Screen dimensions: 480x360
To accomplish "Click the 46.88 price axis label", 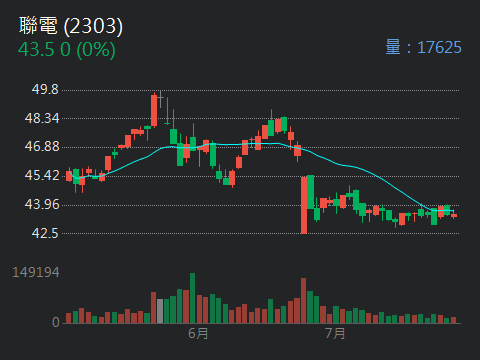I will [42, 146].
